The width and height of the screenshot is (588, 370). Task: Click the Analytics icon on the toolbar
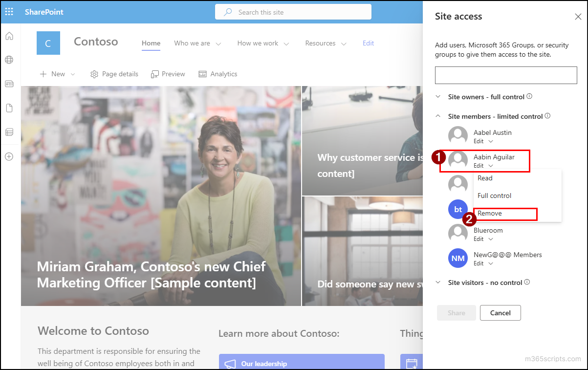pos(202,74)
